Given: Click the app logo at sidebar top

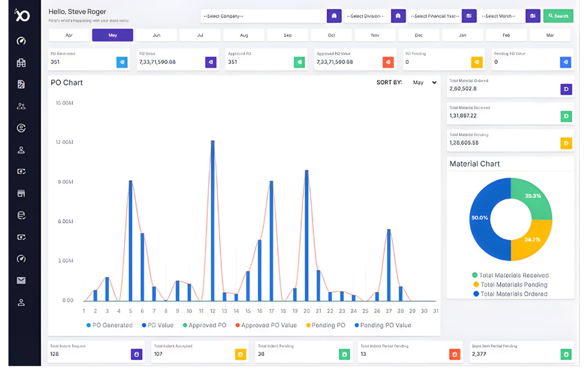Looking at the screenshot, I should [22, 15].
